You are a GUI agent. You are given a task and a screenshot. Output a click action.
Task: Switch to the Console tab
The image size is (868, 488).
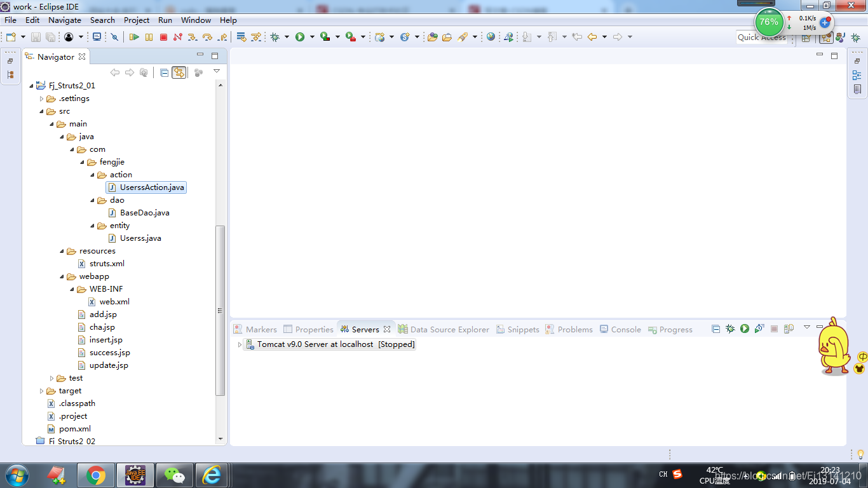coord(620,329)
